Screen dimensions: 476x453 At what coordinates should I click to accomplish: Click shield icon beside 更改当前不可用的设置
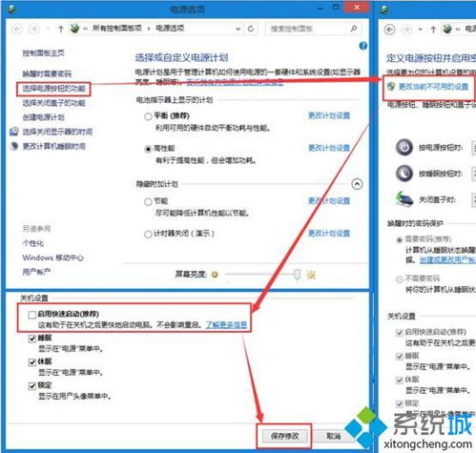(x=391, y=86)
